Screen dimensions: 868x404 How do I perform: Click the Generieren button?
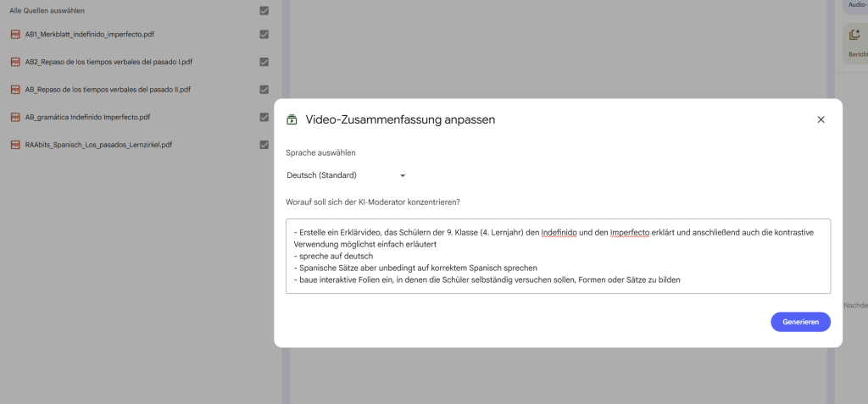click(800, 322)
